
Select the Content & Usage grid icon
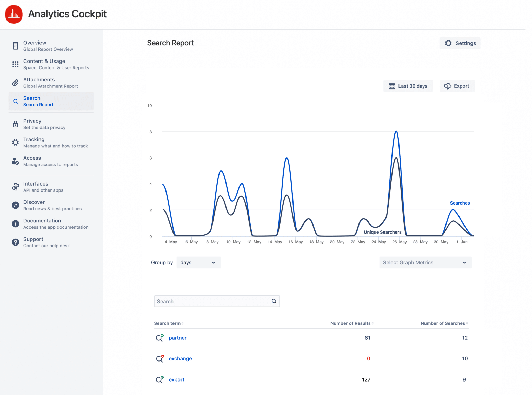[x=15, y=64]
